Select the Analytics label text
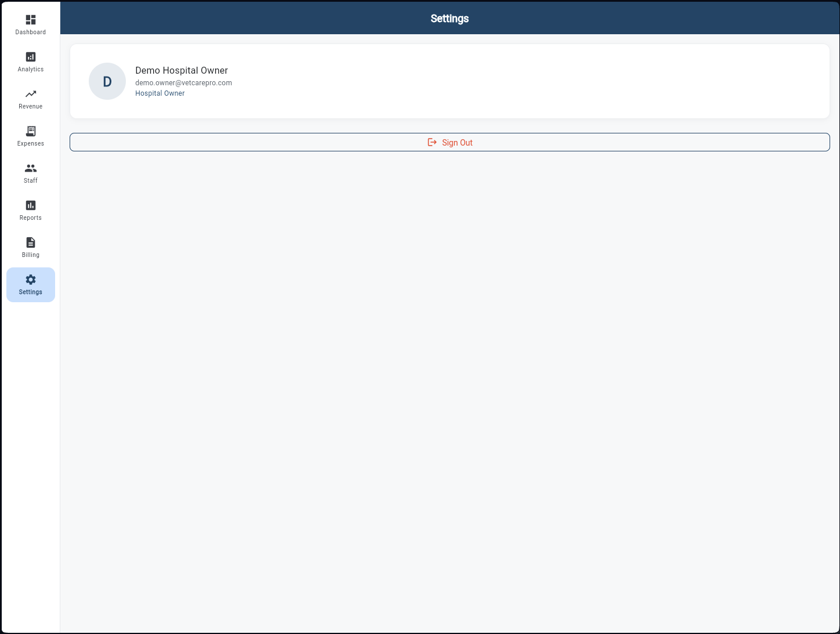840x634 pixels. tap(30, 69)
